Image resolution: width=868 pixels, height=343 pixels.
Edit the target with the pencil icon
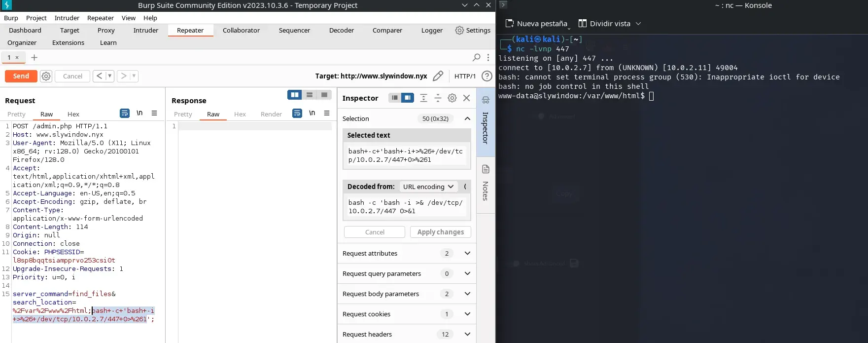click(x=438, y=76)
